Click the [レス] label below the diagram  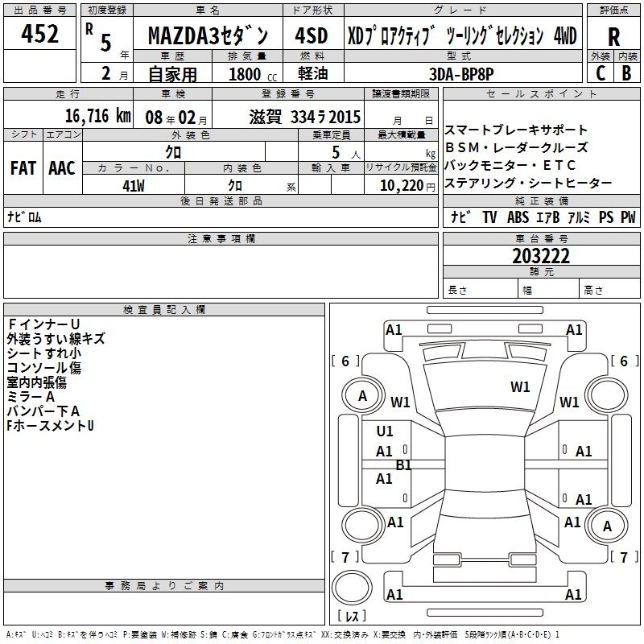(x=352, y=617)
